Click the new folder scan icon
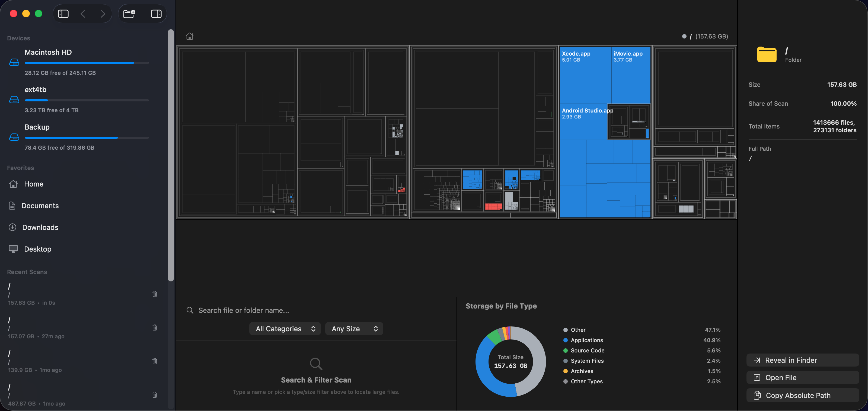Screen dimensions: 868x411 129,14
